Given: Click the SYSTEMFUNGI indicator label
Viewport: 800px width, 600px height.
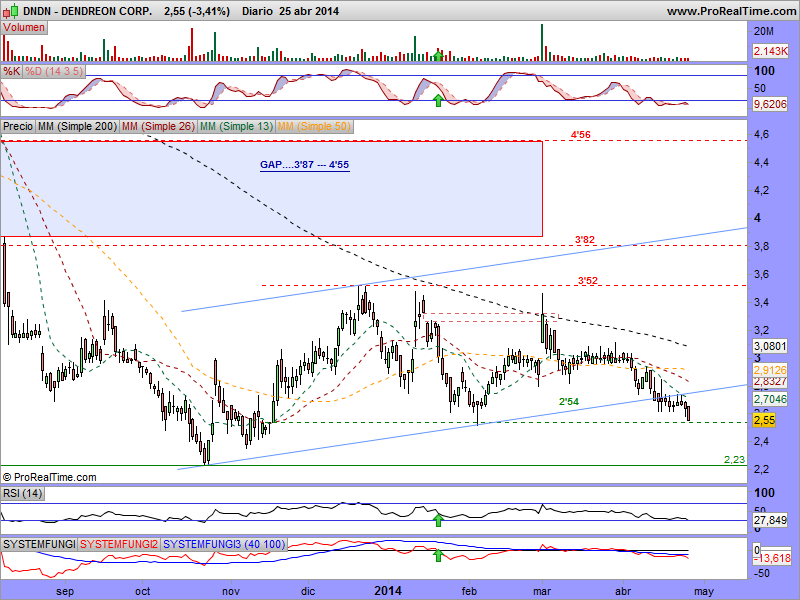Looking at the screenshot, I should (39, 544).
